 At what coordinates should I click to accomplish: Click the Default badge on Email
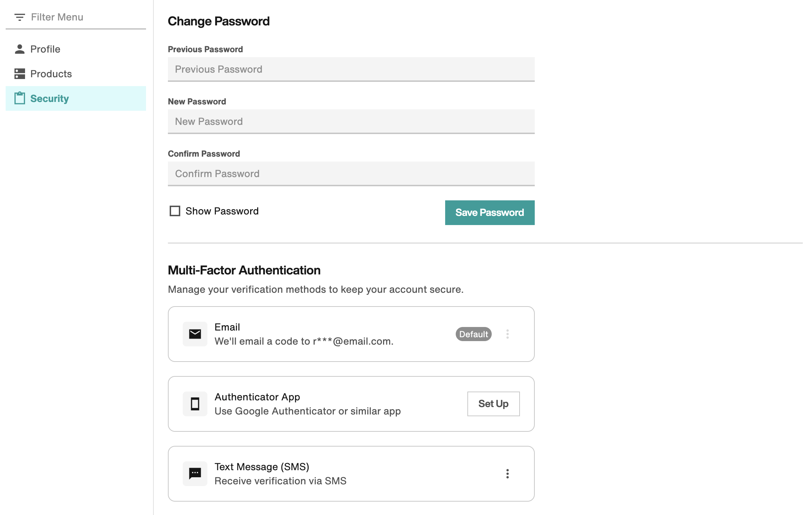pyautogui.click(x=474, y=334)
